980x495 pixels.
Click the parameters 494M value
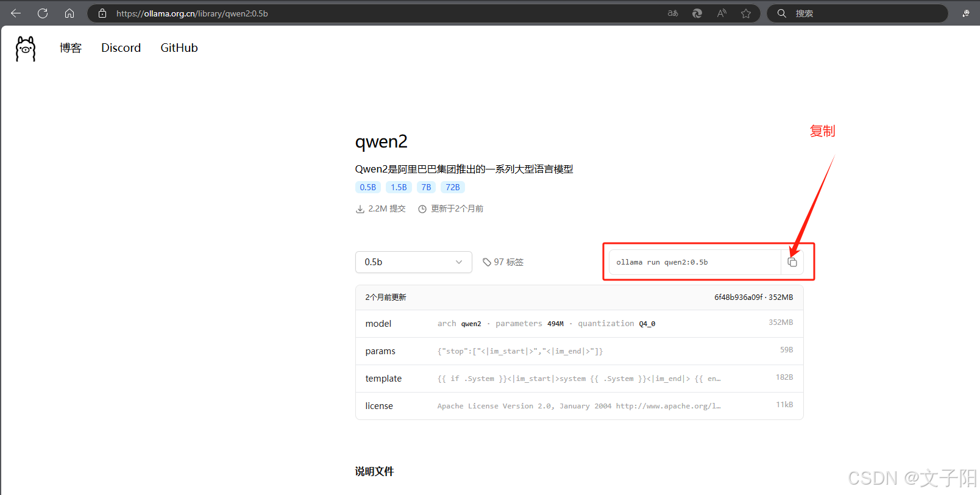coord(555,324)
